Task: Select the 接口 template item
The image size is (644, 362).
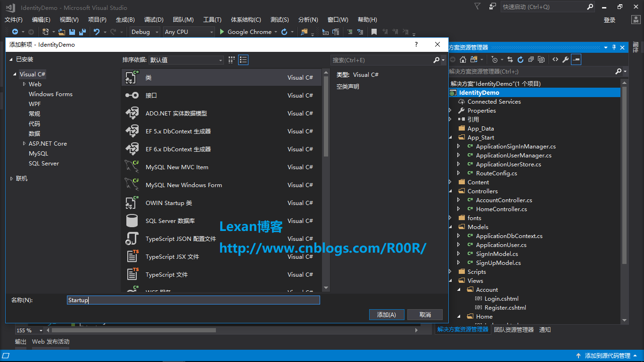Action: 222,96
